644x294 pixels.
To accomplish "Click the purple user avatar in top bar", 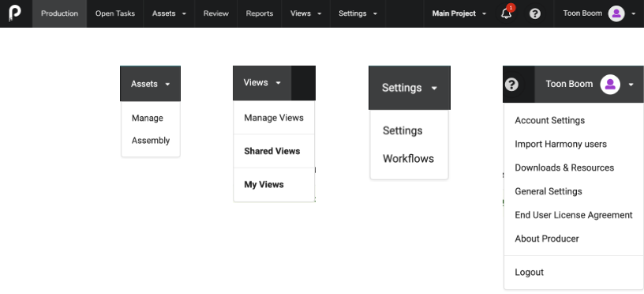I will pyautogui.click(x=616, y=13).
